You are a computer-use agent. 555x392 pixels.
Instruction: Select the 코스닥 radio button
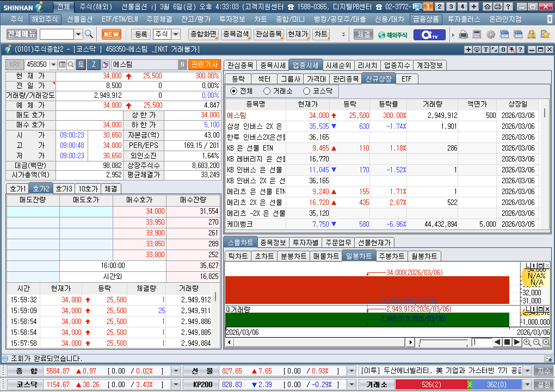click(306, 91)
